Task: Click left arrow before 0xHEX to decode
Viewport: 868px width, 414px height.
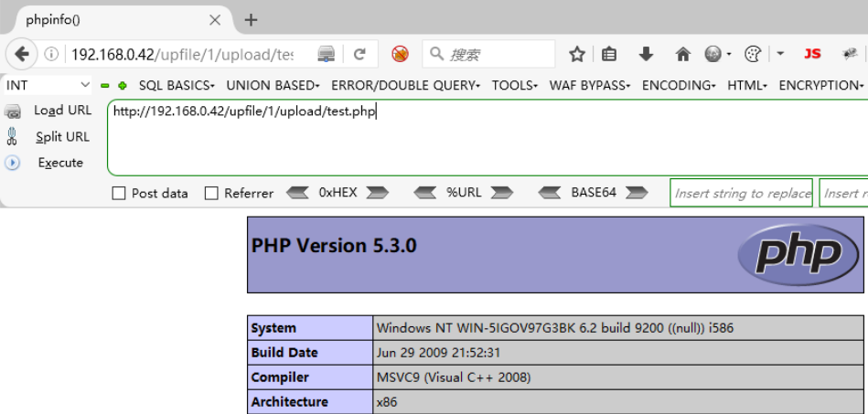Action: point(297,193)
